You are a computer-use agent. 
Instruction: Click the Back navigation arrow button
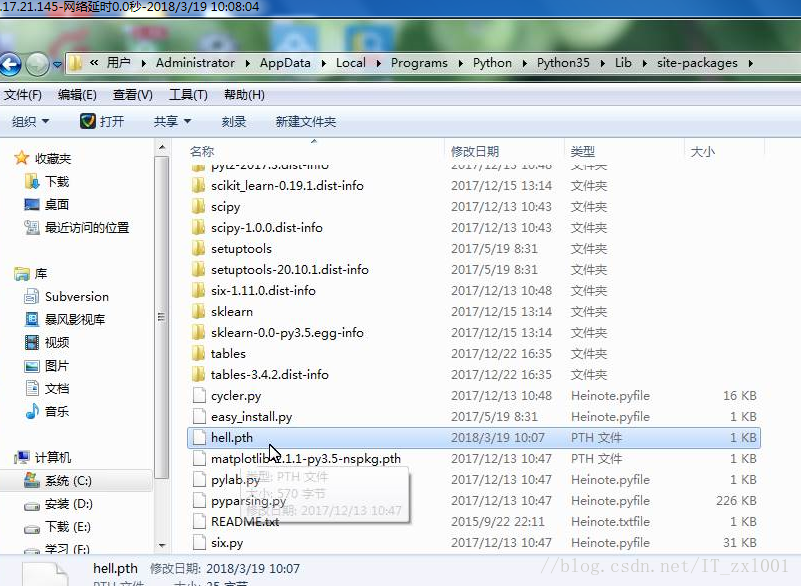tap(10, 64)
